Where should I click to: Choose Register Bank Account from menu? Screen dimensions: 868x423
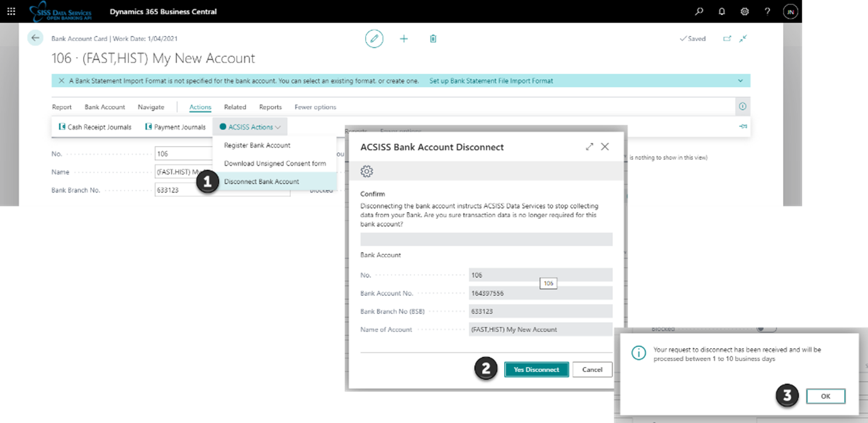click(257, 145)
